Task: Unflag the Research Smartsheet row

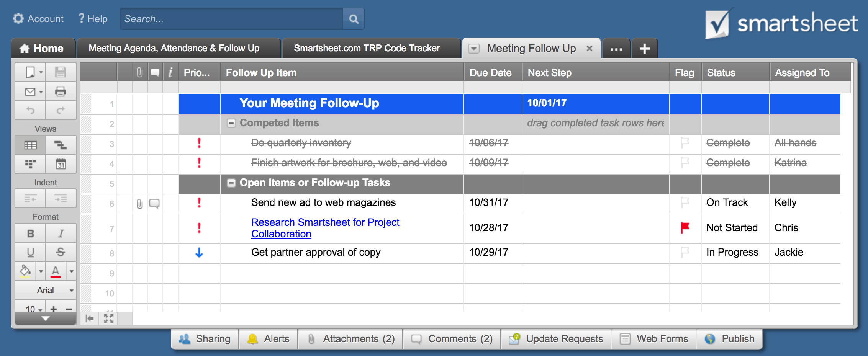Action: (x=685, y=228)
